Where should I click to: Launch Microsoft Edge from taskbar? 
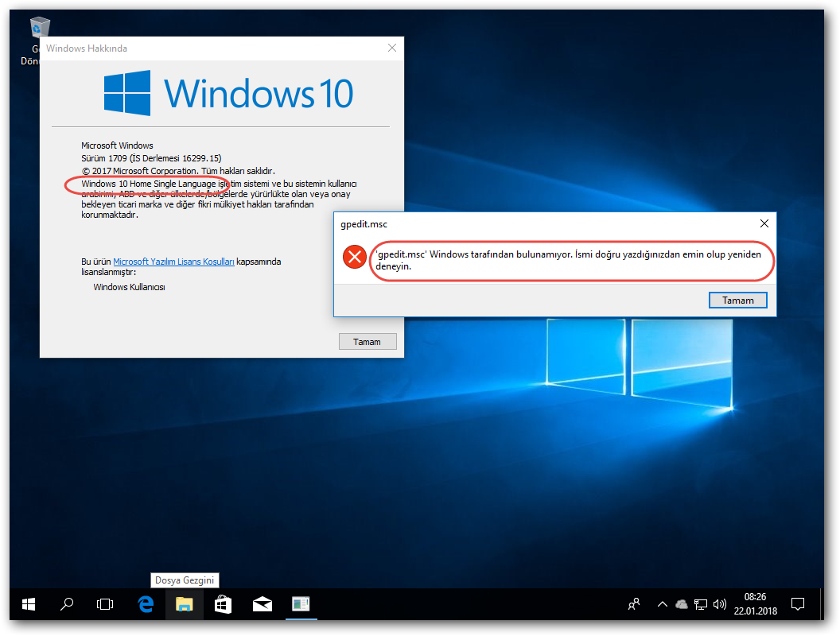[146, 604]
